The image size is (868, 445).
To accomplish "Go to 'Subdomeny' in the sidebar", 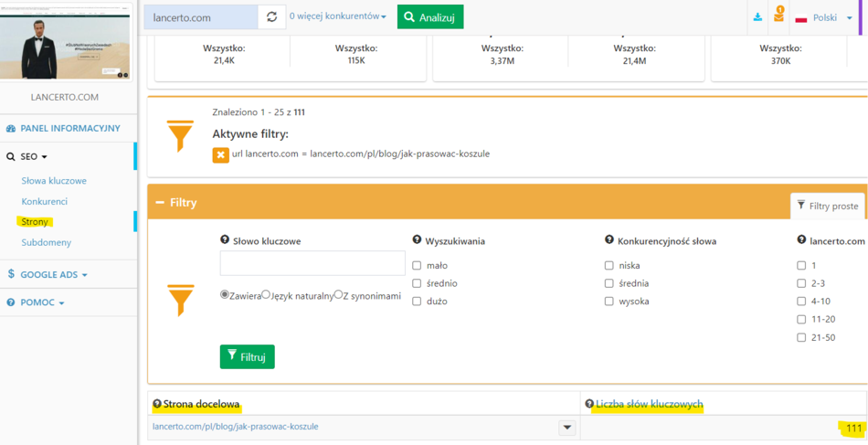I will pyautogui.click(x=47, y=242).
